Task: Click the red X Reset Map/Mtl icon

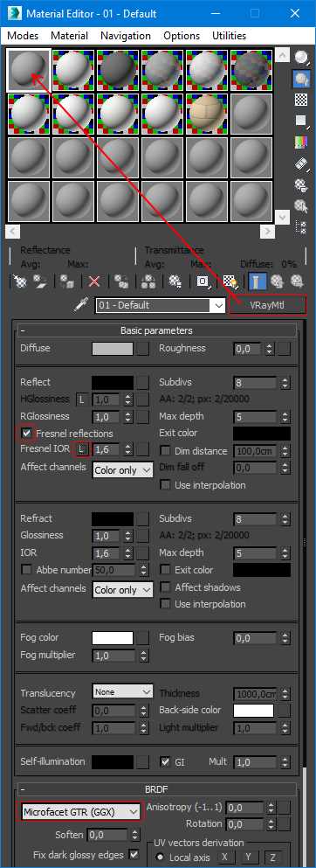Action: (94, 281)
